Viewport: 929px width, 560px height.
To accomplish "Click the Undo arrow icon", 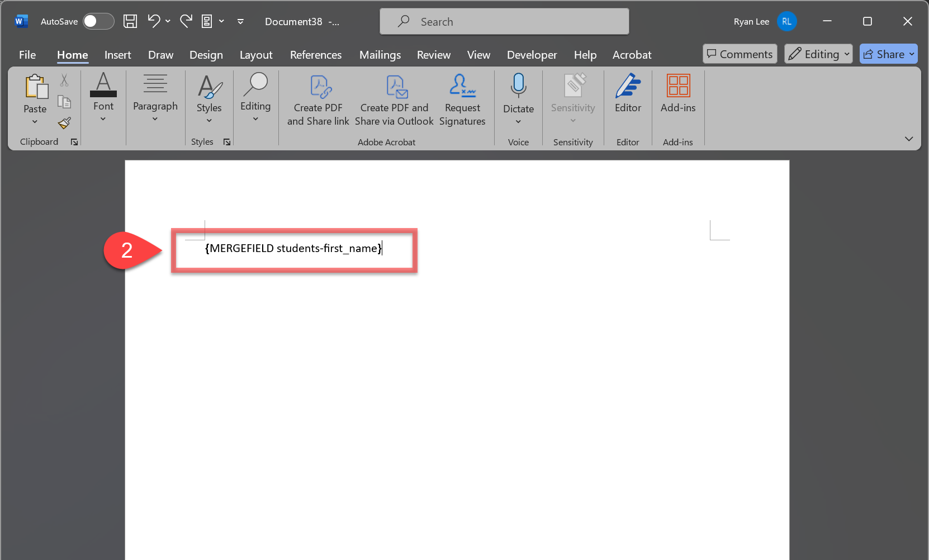I will tap(154, 21).
